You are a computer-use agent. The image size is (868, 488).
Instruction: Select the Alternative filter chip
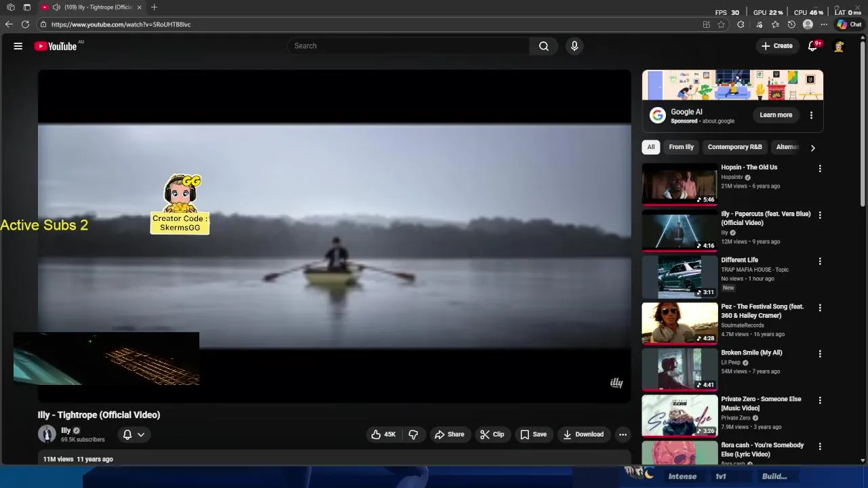(787, 147)
